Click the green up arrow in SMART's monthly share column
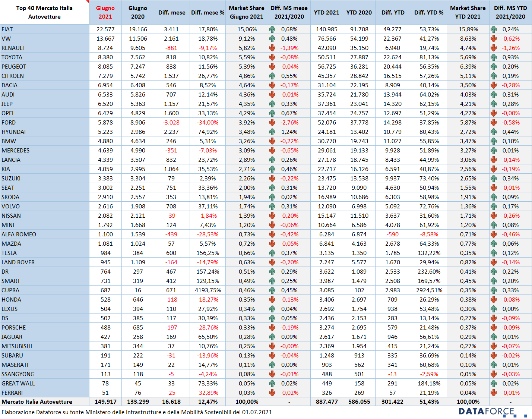This screenshot has width=532, height=419. [272, 281]
